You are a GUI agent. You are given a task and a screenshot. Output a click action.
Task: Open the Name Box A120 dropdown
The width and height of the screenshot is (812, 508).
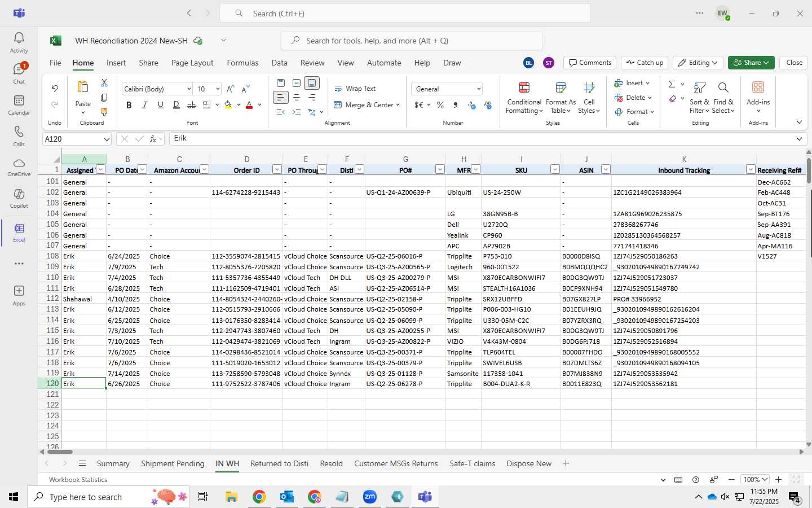[107, 139]
